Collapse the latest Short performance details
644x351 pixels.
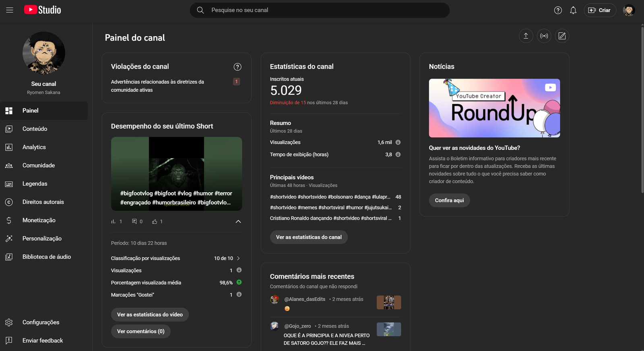[x=238, y=222]
